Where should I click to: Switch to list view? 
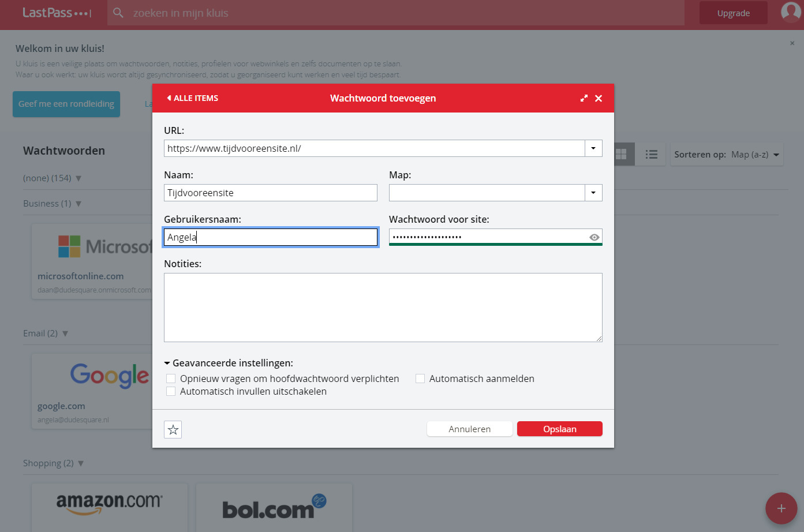pyautogui.click(x=652, y=154)
